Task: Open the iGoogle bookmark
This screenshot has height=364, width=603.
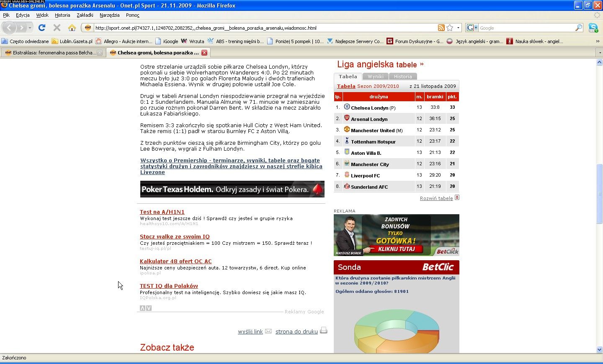Action: tap(167, 41)
